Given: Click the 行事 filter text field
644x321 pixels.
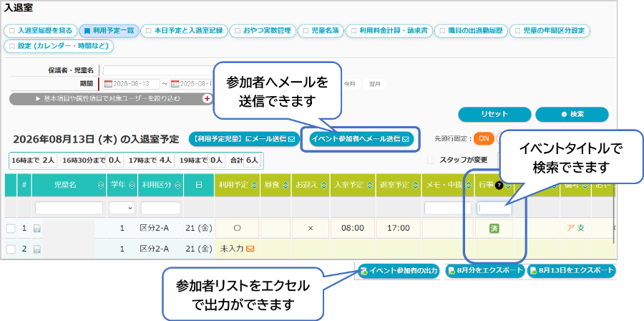Looking at the screenshot, I should tap(494, 209).
